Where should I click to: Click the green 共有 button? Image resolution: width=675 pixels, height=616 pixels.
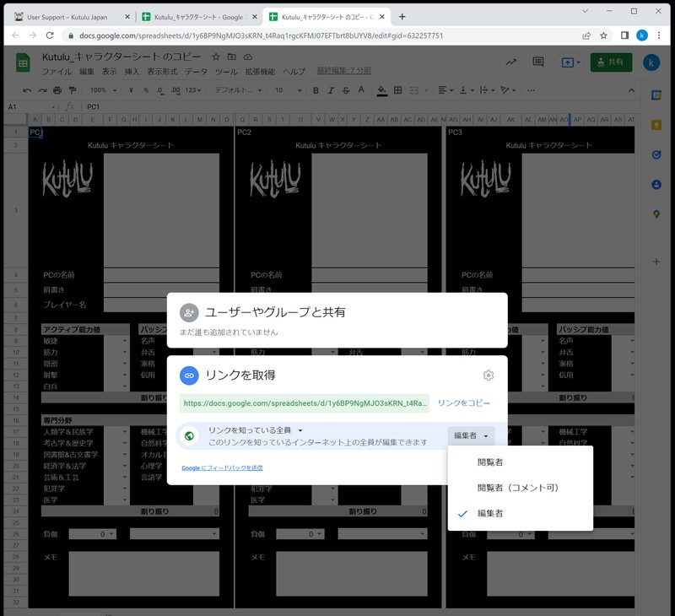(x=611, y=62)
